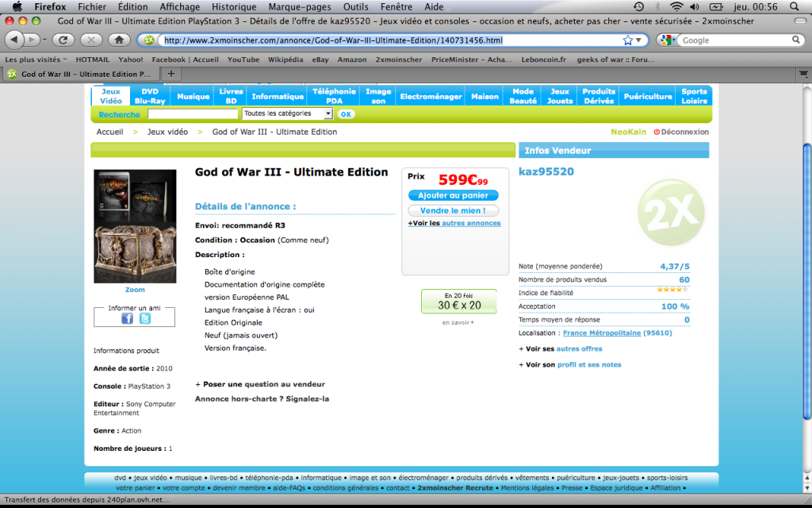Click 'Ajouter au panier' button
Viewport: 812px width, 508px height.
(x=453, y=195)
